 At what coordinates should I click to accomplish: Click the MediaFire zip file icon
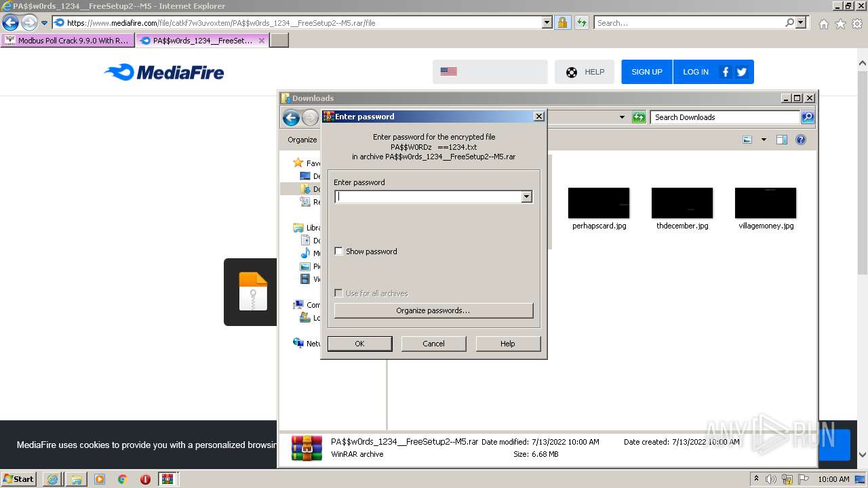click(x=253, y=291)
